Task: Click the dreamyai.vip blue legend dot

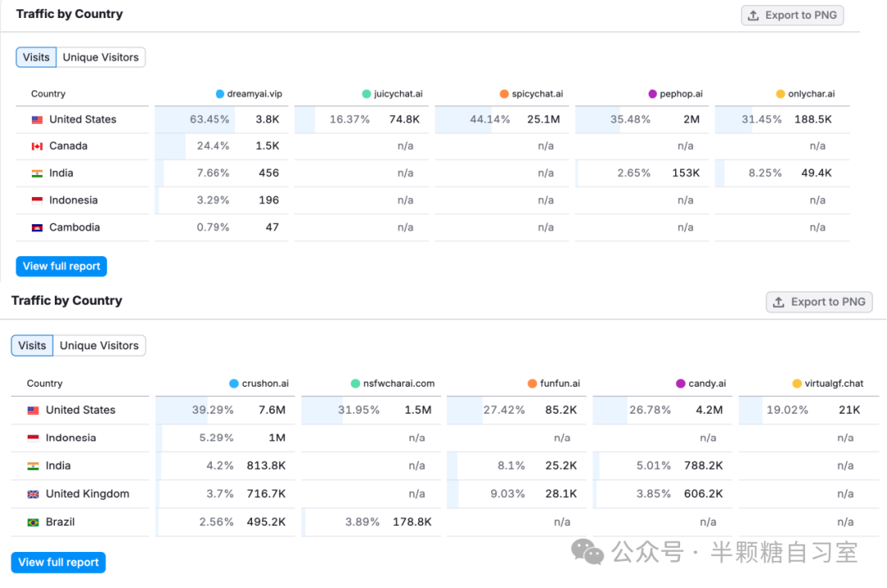Action: coord(220,94)
